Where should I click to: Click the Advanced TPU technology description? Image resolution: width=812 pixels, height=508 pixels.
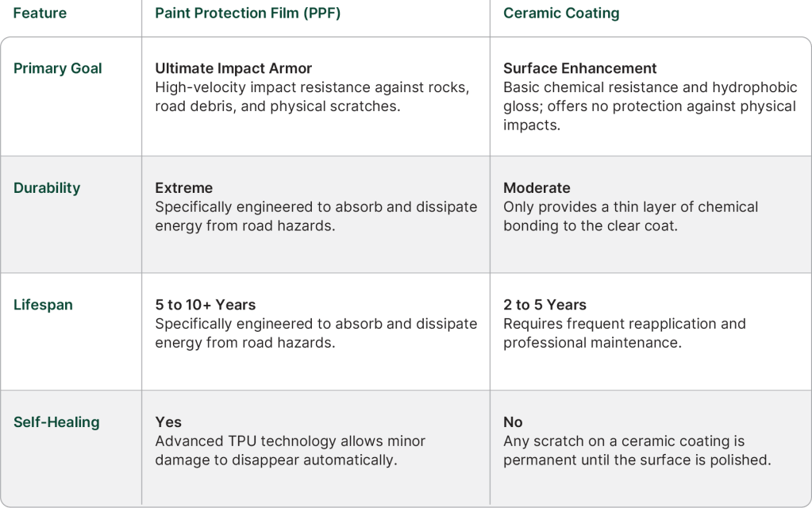291,450
